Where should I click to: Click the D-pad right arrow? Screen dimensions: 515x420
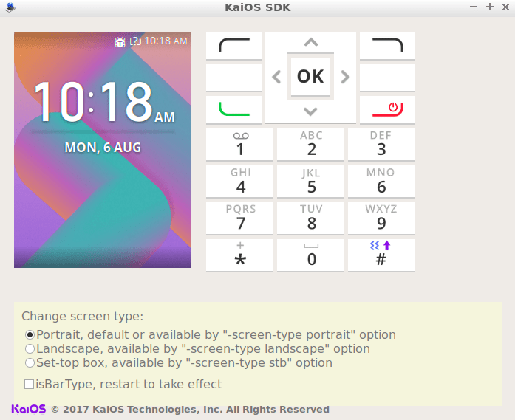click(x=345, y=77)
